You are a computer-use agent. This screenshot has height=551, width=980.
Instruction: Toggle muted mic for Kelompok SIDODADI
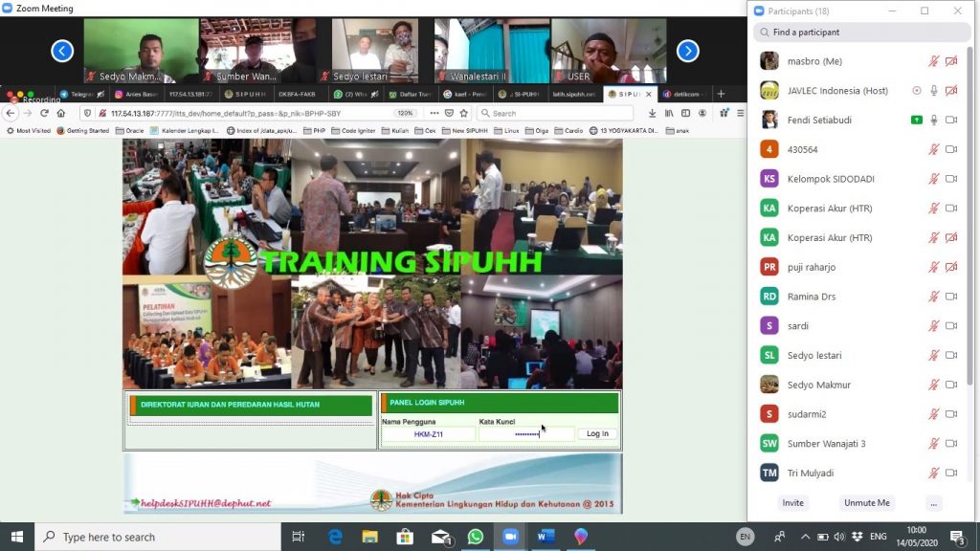coord(934,179)
